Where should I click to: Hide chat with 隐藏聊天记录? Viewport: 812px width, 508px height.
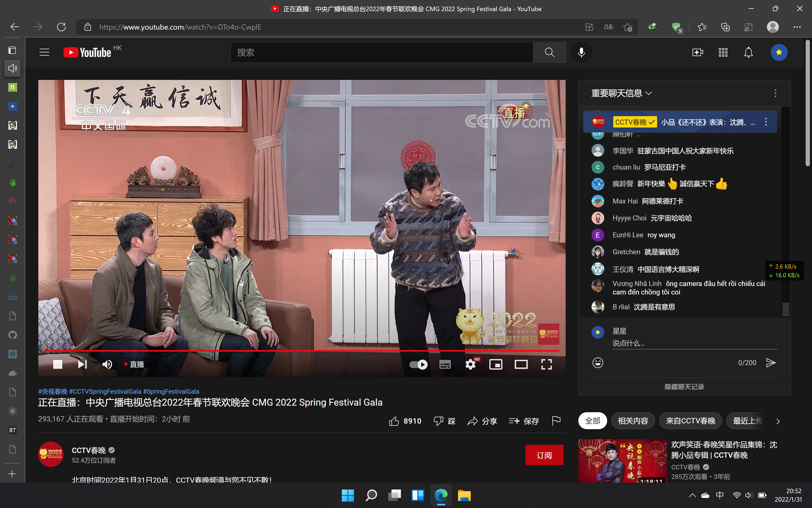[684, 387]
